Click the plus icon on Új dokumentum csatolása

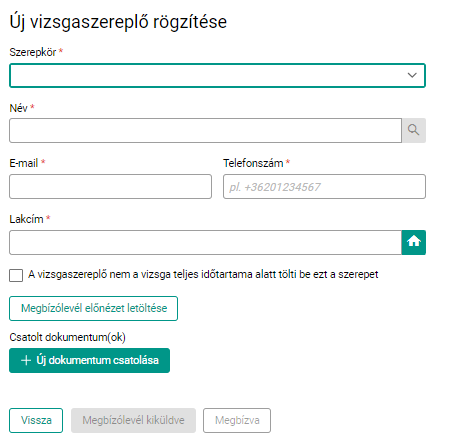tap(26, 360)
